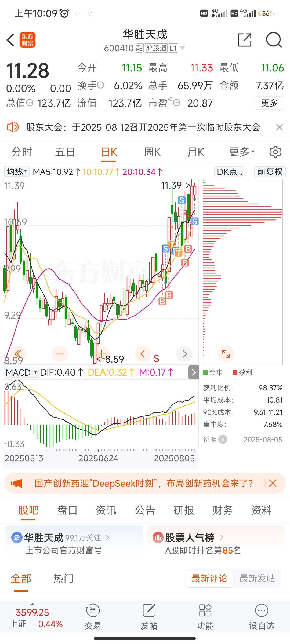Image resolution: width=290 pixels, height=644 pixels.
Task: Select the 日K chart tab
Action: pos(109,152)
